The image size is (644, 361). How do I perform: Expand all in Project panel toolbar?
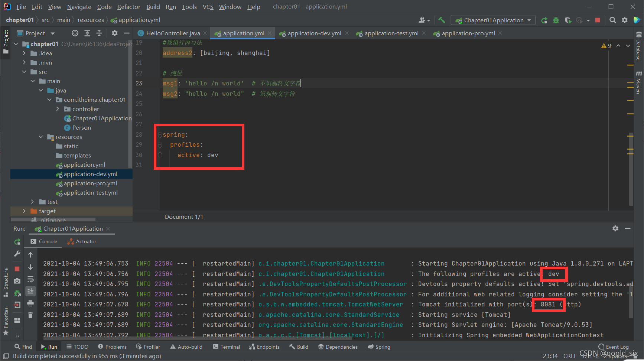(x=87, y=33)
